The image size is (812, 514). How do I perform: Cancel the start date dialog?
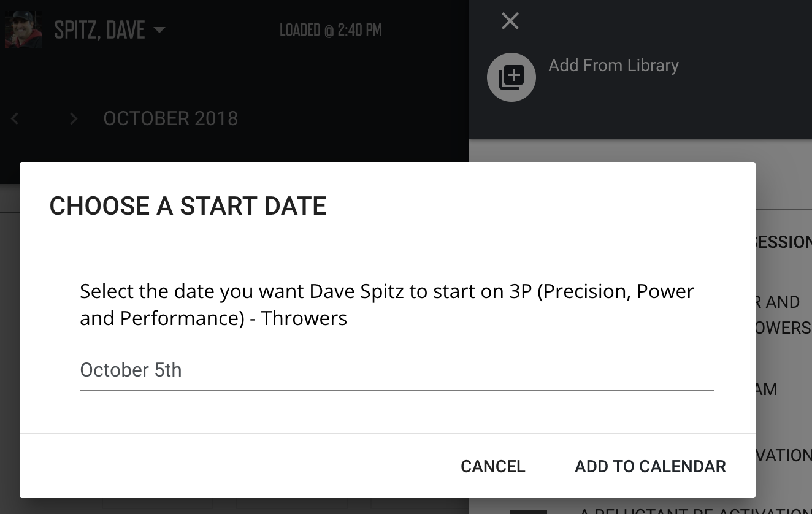pyautogui.click(x=492, y=466)
